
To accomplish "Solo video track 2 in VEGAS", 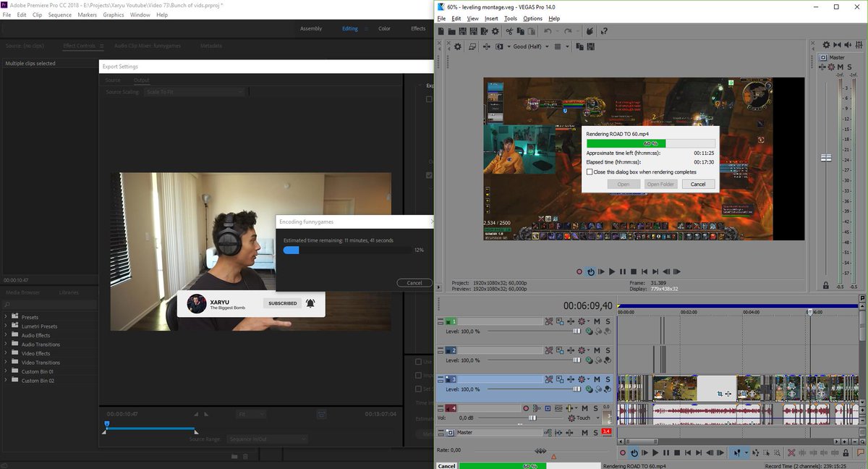I will [608, 350].
